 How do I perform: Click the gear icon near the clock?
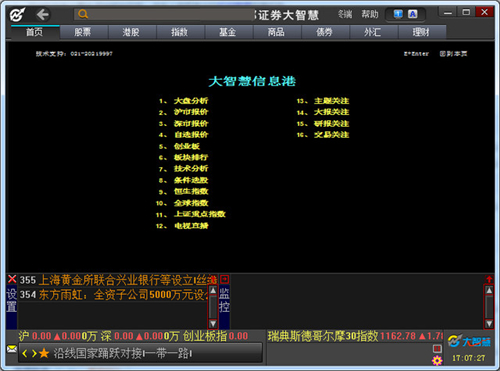point(437,360)
